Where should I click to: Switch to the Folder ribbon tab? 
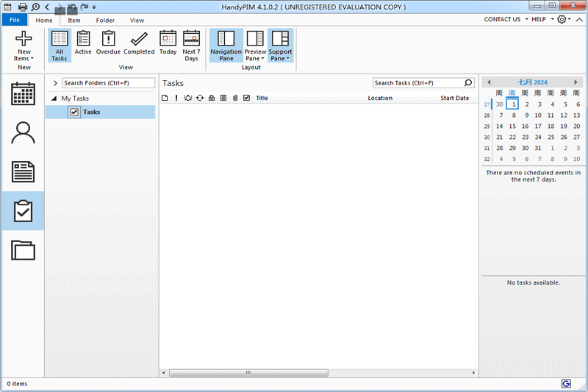pyautogui.click(x=105, y=21)
